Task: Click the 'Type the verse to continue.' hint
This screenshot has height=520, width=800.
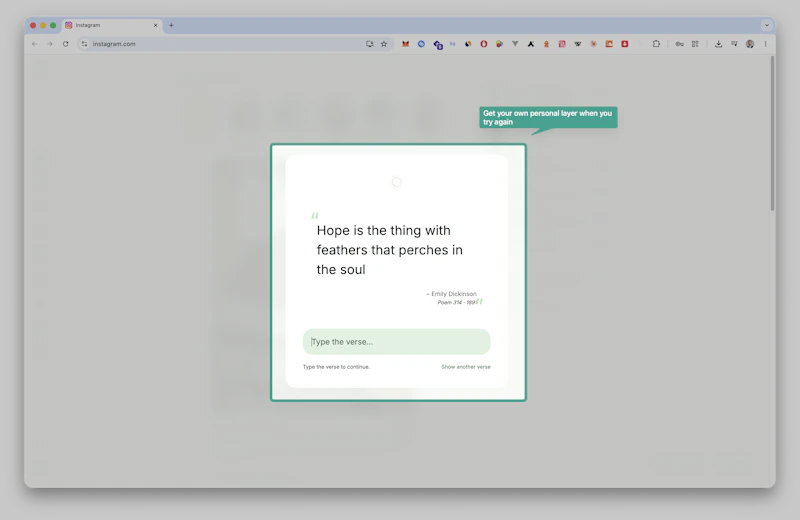Action: [x=336, y=367]
